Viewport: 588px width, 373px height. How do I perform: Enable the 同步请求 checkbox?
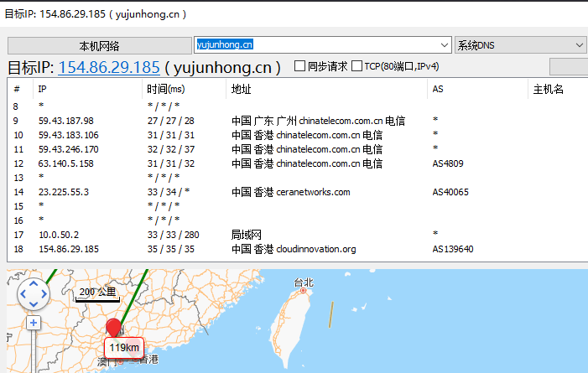299,67
